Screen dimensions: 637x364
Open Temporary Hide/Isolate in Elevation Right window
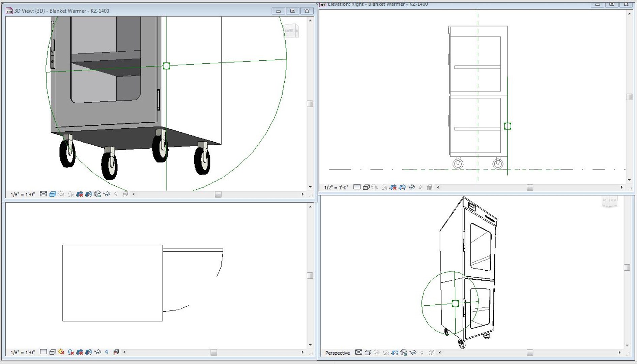411,187
